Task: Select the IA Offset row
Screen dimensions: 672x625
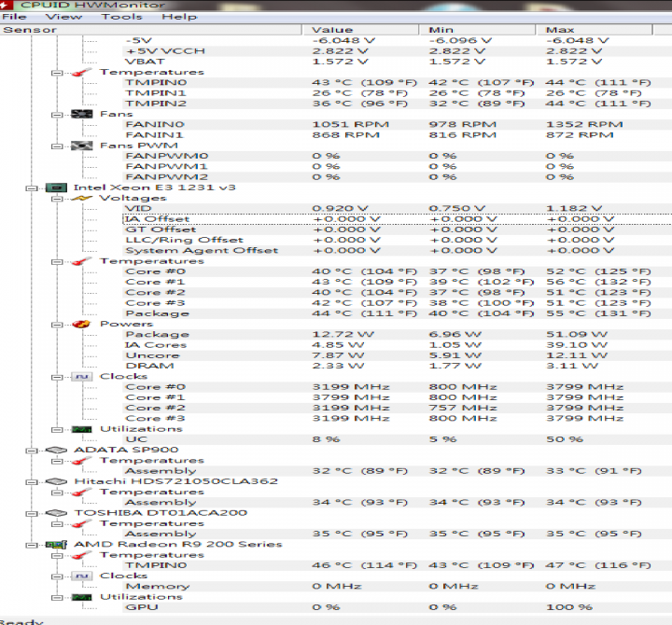Action: [397, 219]
